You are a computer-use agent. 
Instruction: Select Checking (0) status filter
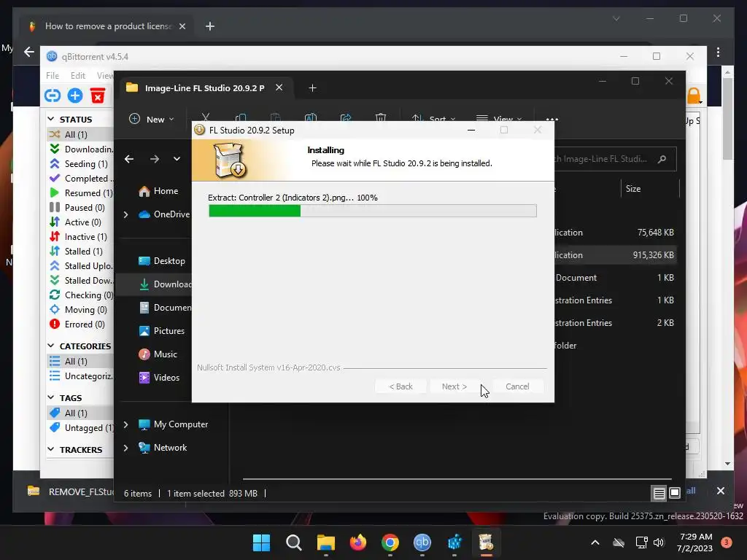click(x=81, y=295)
